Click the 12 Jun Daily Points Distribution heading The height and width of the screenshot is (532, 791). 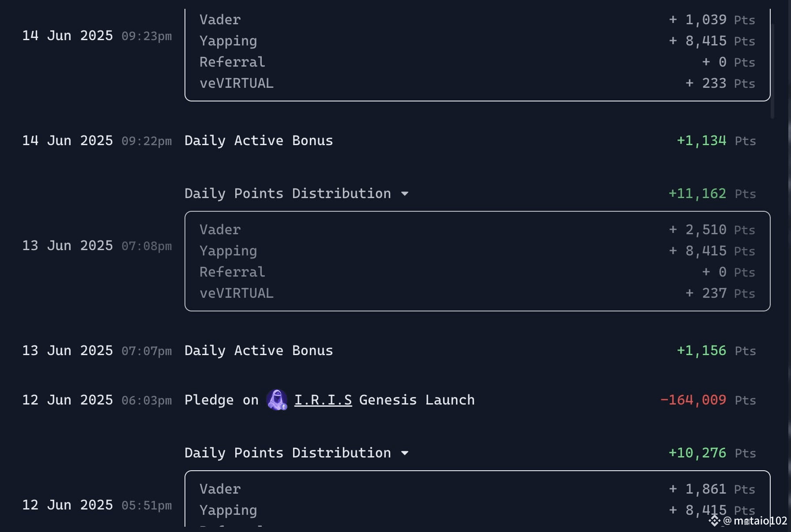288,453
